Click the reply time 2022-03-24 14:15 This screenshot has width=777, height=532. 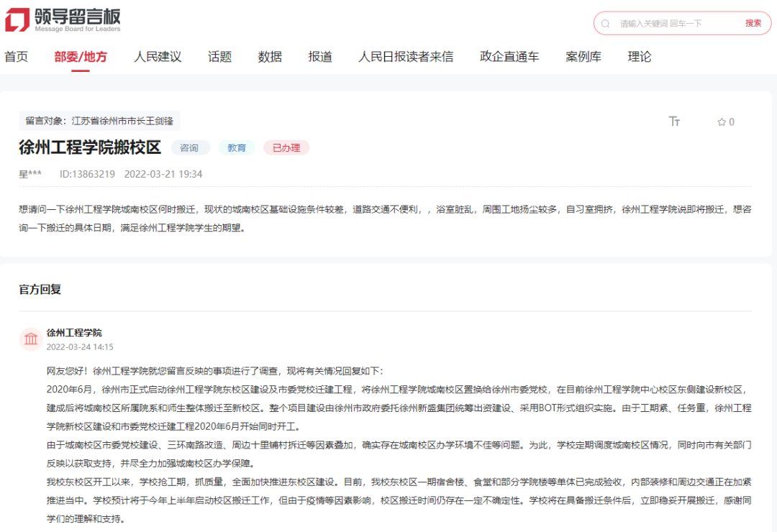80,347
